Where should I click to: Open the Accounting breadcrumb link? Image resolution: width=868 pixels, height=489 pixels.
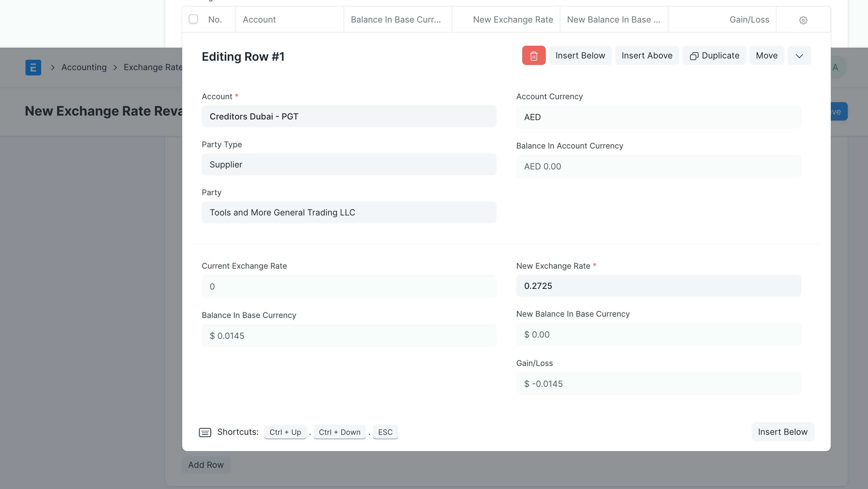84,67
